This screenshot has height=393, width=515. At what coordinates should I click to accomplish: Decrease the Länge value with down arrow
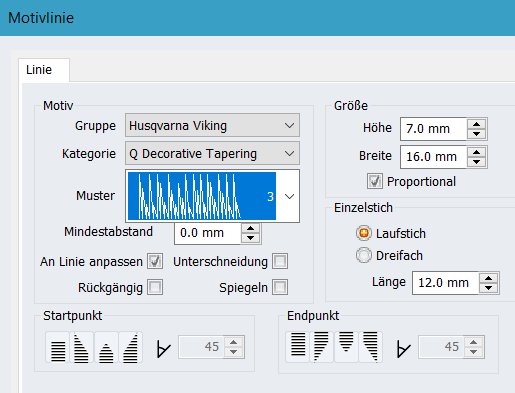pyautogui.click(x=488, y=288)
